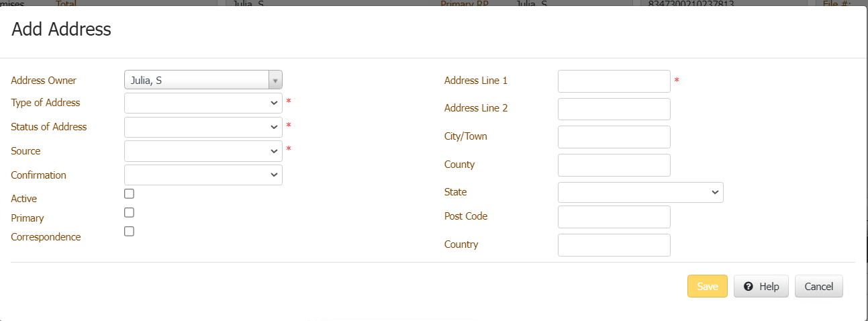Check the Correspondence checkbox
Screen dimensions: 868x321
click(130, 232)
